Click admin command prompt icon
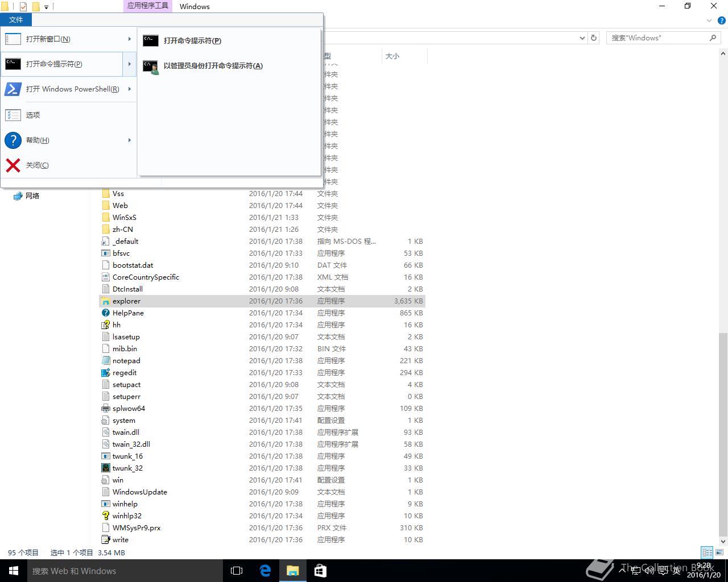The height and width of the screenshot is (582, 728). pos(151,66)
